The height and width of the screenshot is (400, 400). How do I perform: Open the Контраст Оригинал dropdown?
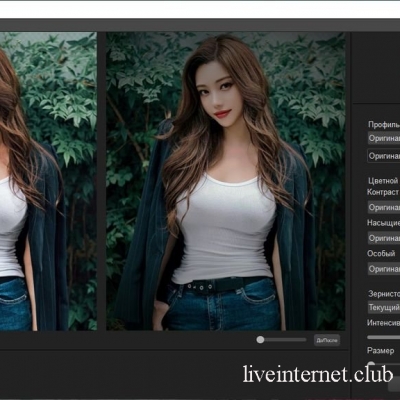[x=384, y=207]
